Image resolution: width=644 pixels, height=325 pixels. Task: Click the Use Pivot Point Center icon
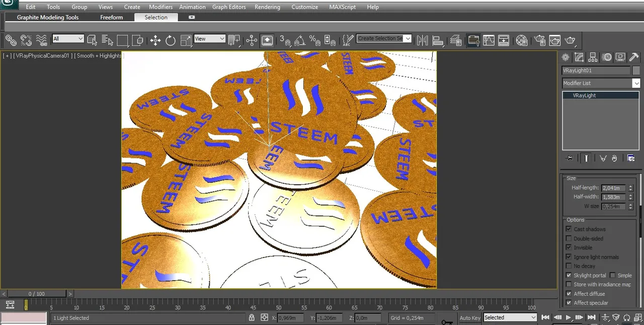[x=234, y=40]
